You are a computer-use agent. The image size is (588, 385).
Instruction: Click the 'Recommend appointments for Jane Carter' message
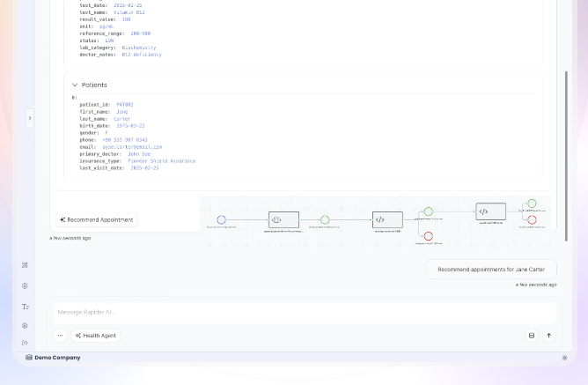tap(491, 270)
